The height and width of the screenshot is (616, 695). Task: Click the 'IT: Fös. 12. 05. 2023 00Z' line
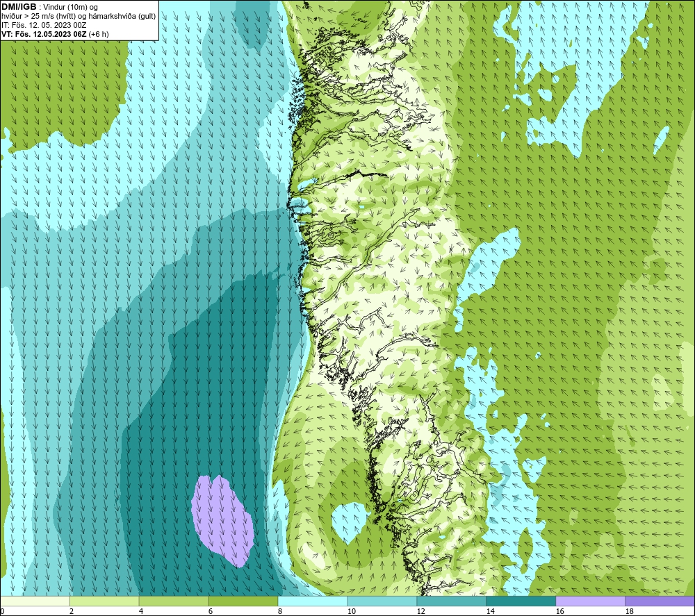pyautogui.click(x=44, y=25)
